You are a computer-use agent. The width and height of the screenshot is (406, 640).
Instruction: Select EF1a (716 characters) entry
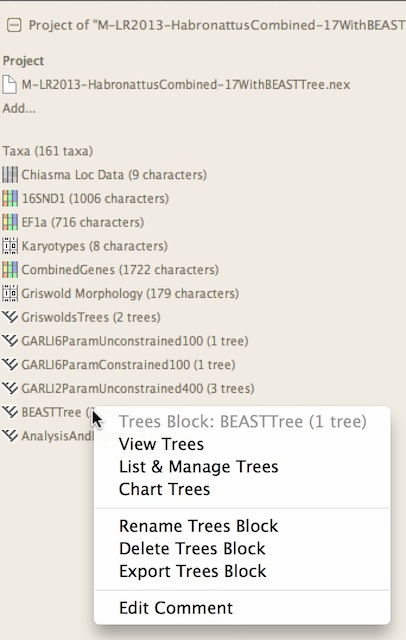(x=82, y=222)
